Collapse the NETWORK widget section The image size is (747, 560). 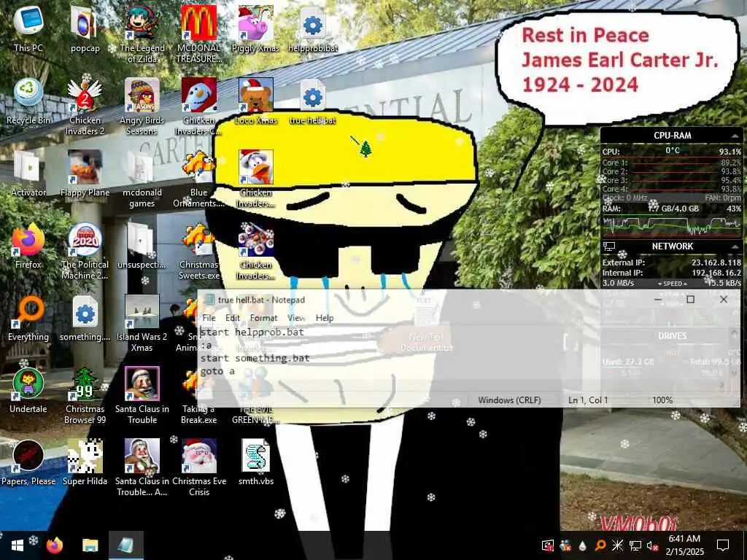coord(734,246)
